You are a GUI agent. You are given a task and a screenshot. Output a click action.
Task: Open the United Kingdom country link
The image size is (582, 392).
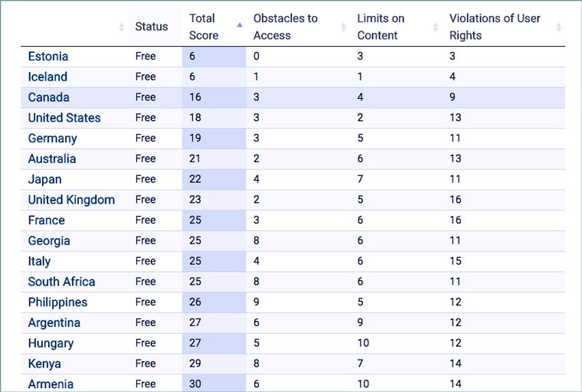[x=71, y=200]
